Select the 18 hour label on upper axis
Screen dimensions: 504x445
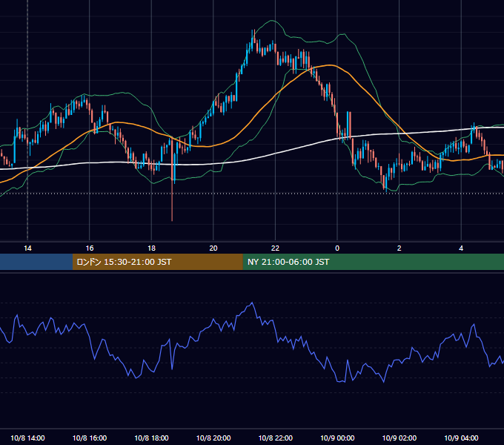click(x=151, y=248)
